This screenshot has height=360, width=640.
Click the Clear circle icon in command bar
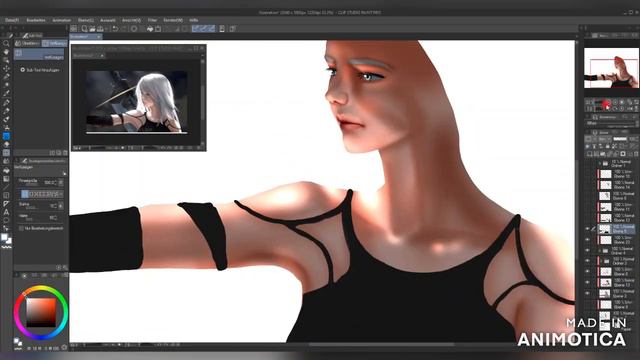[x=134, y=29]
